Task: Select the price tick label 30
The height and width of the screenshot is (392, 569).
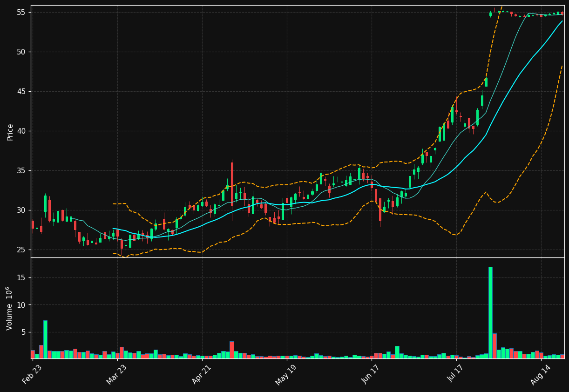Action: pyautogui.click(x=21, y=210)
